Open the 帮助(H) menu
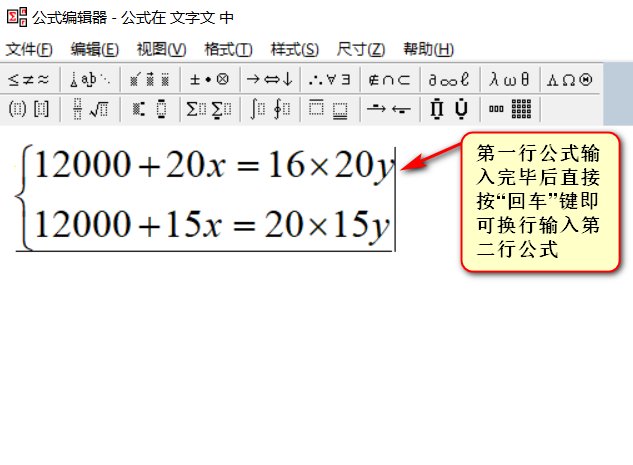 [428, 49]
